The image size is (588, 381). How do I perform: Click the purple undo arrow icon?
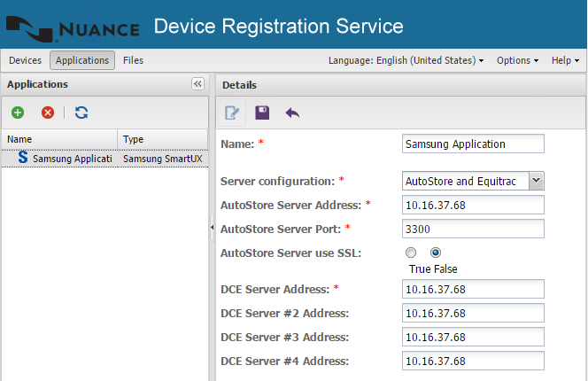(292, 113)
